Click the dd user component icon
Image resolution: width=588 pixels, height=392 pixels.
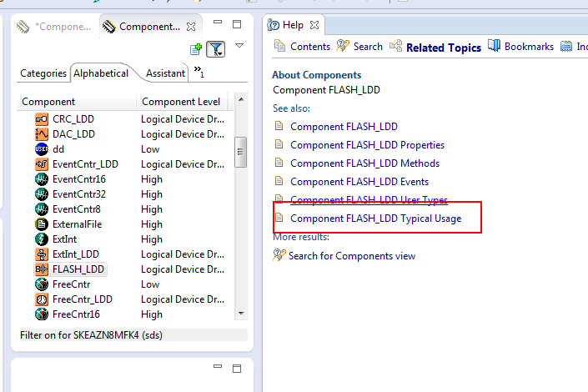click(42, 149)
